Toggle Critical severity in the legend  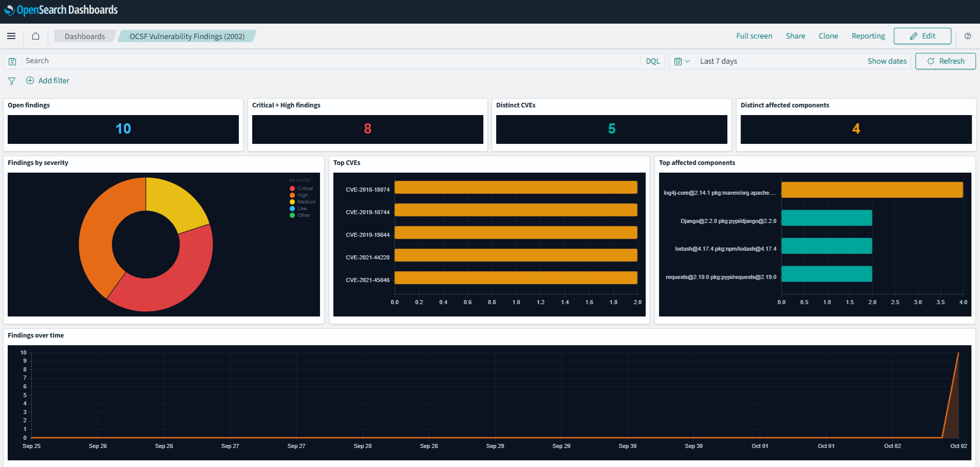[x=301, y=189]
